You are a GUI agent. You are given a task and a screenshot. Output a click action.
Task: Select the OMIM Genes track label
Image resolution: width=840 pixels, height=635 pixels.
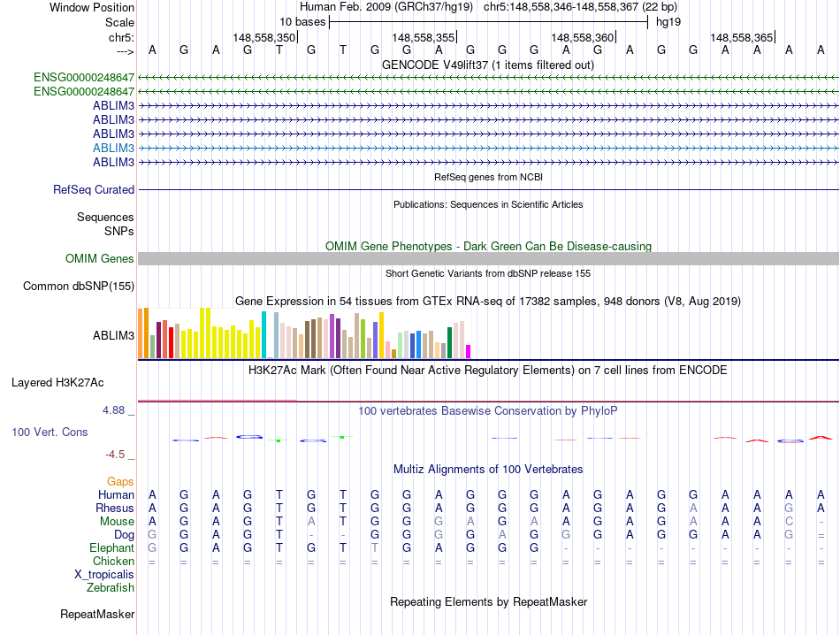(x=99, y=258)
